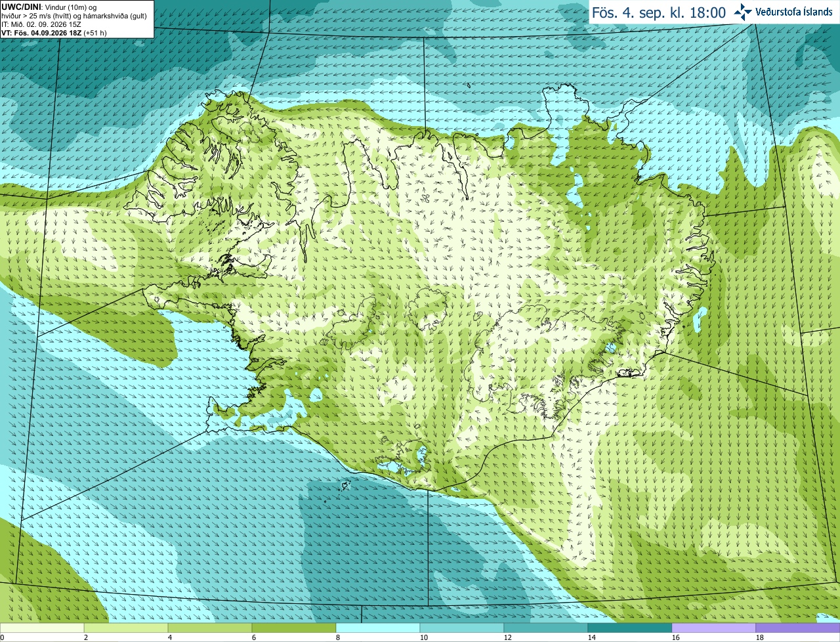Click the dark teal 14–16 m/s legend swatch
This screenshot has height=642, width=840.
pyautogui.click(x=630, y=628)
